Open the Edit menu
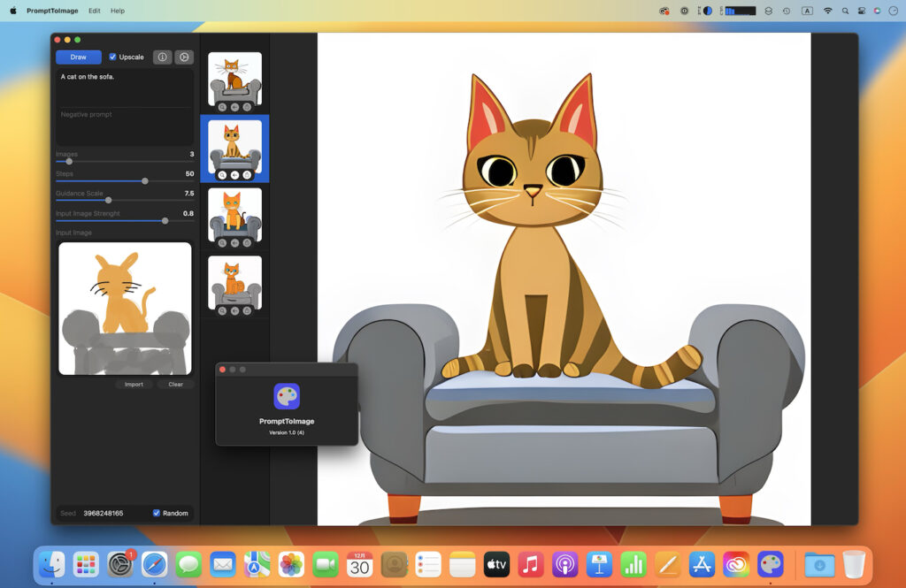The height and width of the screenshot is (588, 906). click(94, 11)
